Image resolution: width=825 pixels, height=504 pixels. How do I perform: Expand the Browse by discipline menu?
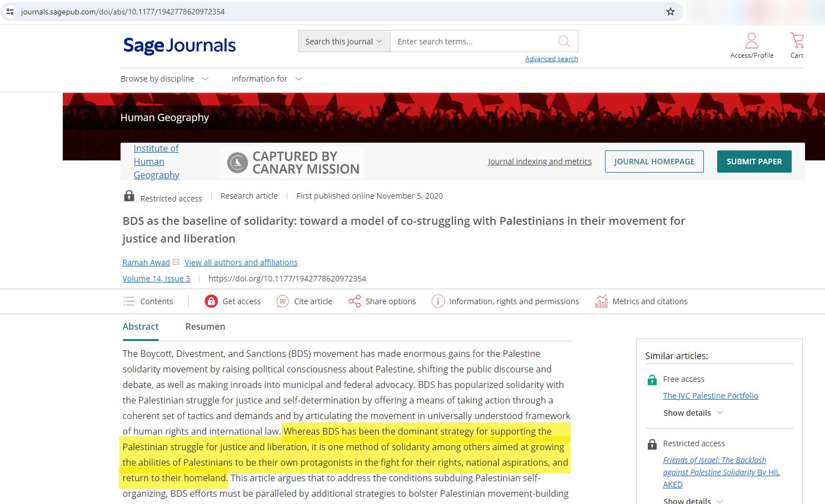point(164,78)
